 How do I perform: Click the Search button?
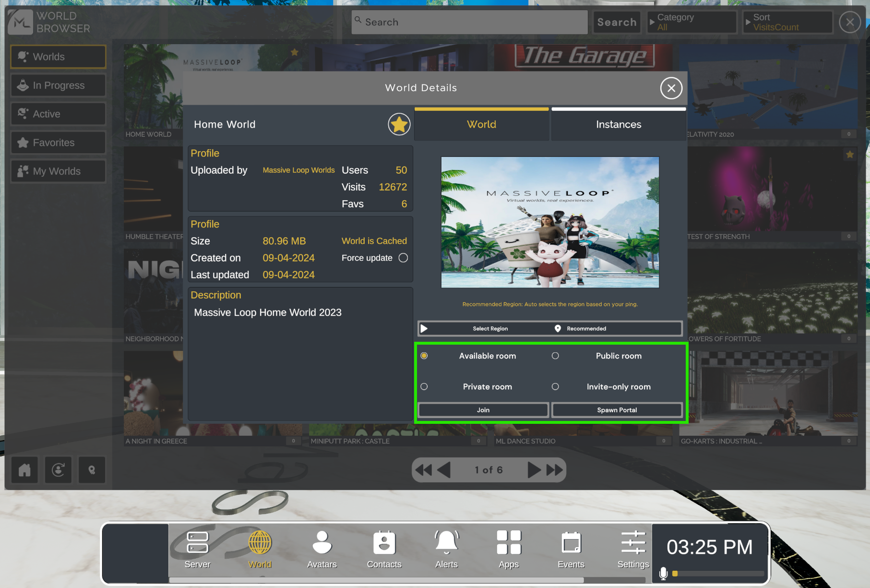point(617,22)
